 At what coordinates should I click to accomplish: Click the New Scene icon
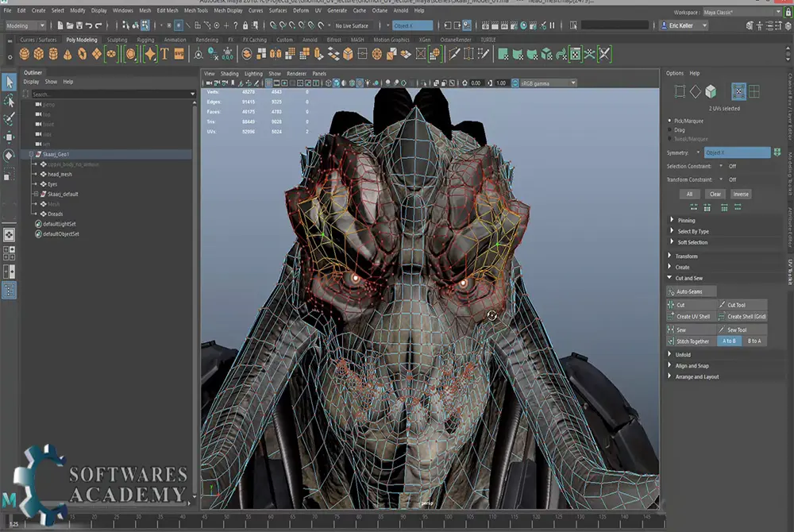[x=60, y=25]
